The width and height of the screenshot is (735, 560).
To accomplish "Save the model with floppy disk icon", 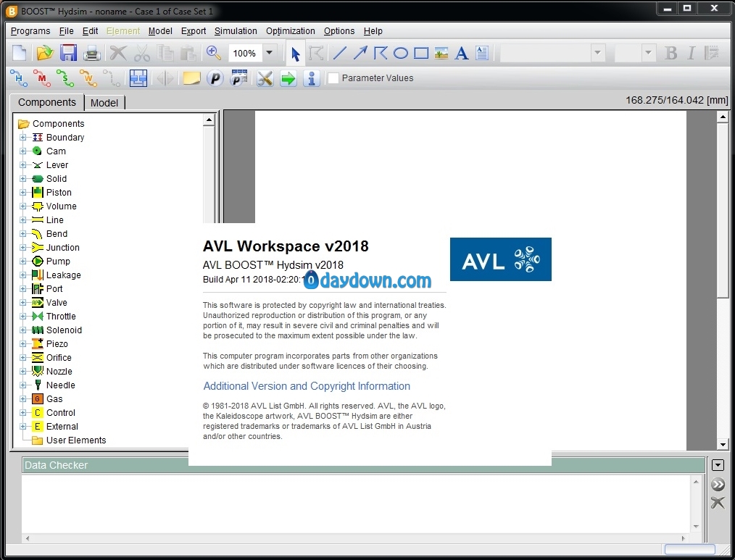I will [x=68, y=53].
